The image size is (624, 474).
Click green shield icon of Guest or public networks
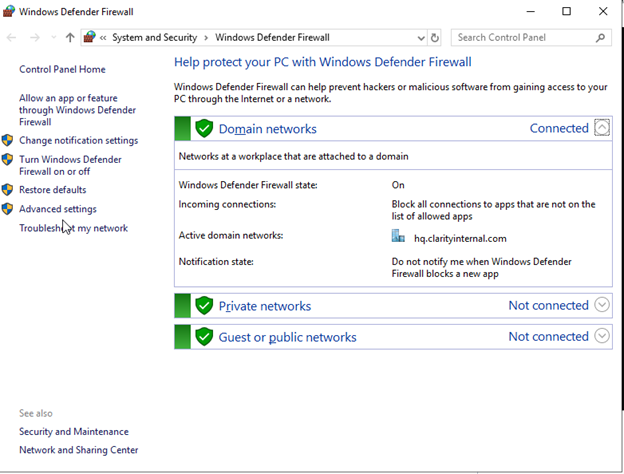coord(204,337)
